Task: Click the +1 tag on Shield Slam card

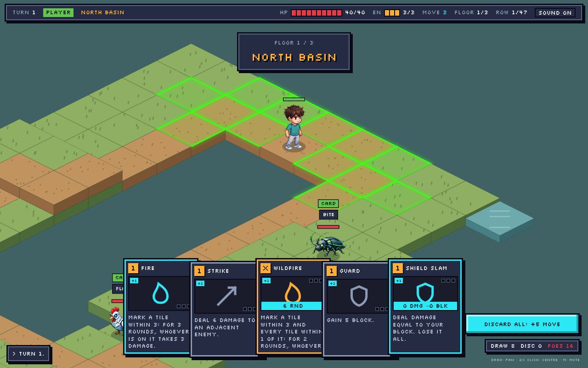Action: 399,281
